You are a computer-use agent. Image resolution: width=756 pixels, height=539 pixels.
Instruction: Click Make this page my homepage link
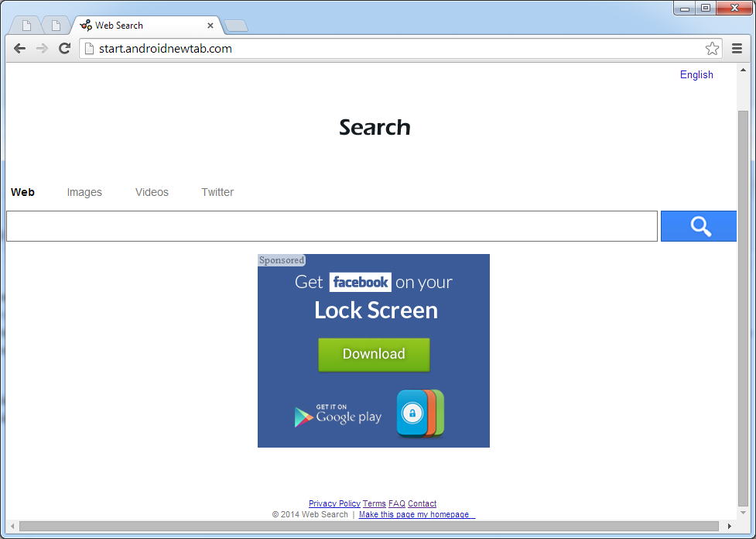click(x=417, y=514)
